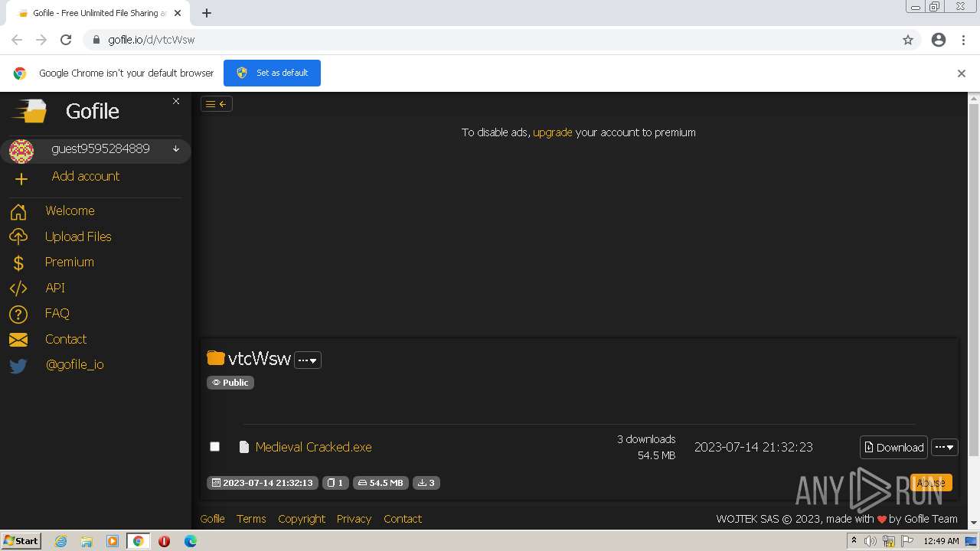Viewport: 980px width, 551px height.
Task: Click the plus icon for Add account
Action: tap(21, 179)
